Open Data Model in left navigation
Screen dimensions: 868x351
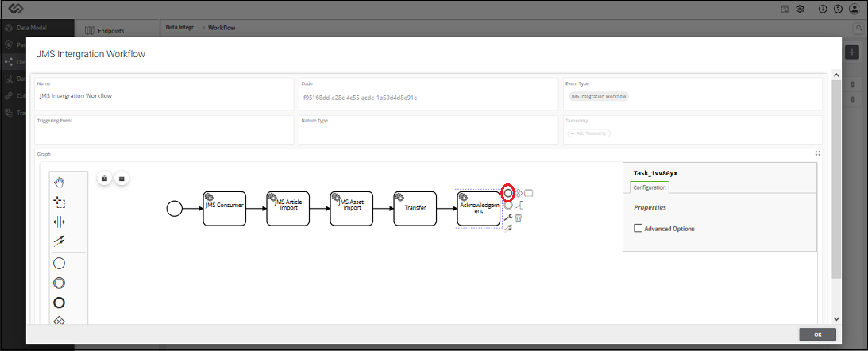[32, 28]
